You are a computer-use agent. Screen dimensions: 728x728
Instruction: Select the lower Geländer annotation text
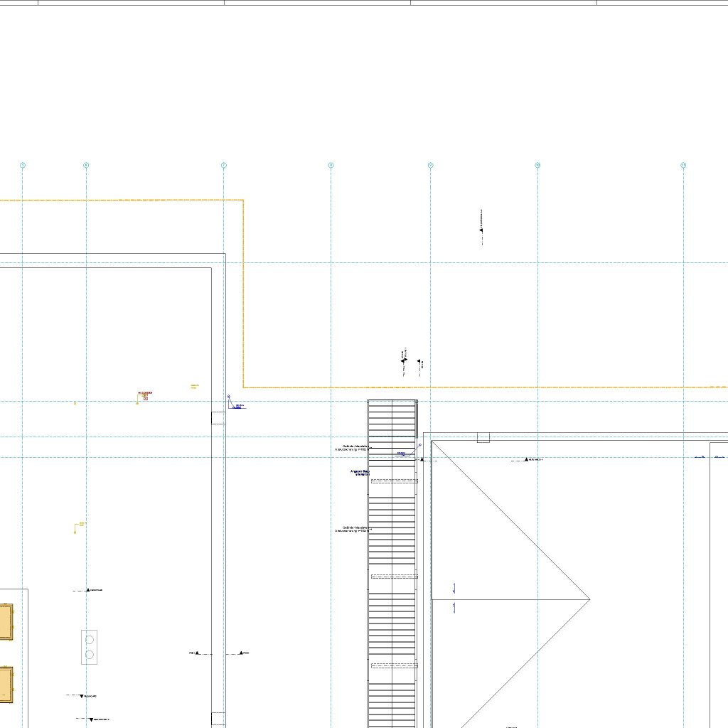tap(353, 529)
